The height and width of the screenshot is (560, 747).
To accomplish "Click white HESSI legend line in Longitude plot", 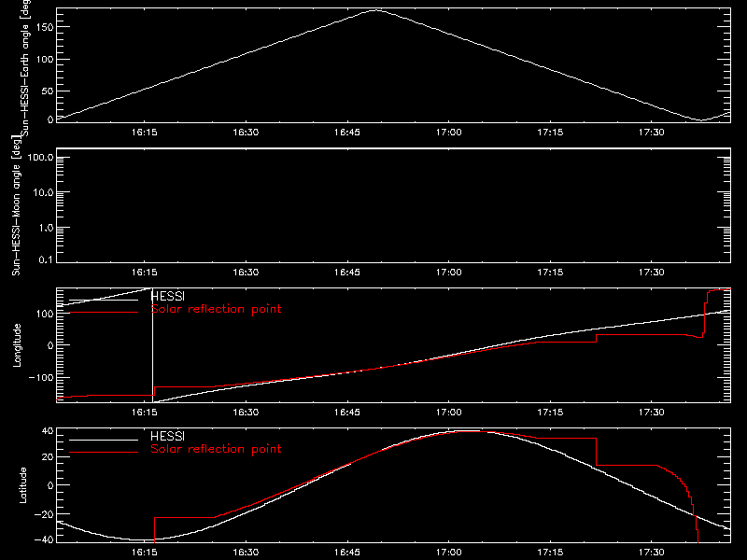I will pyautogui.click(x=104, y=300).
